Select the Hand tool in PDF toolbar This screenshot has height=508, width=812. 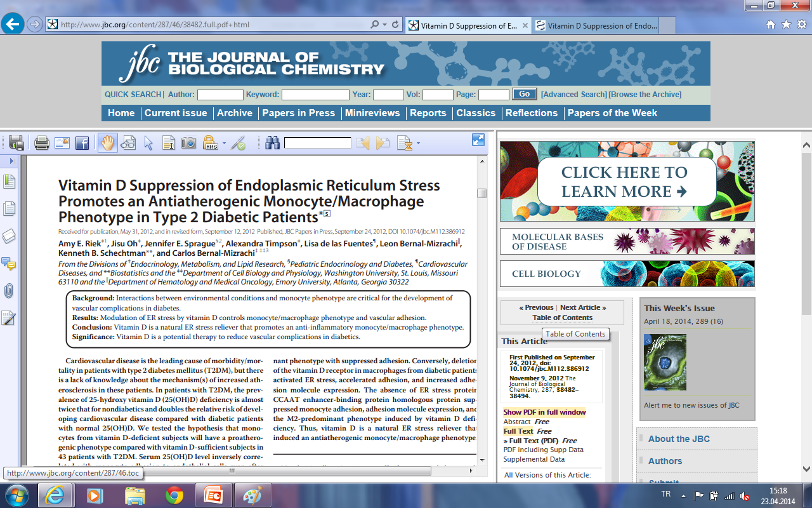107,143
